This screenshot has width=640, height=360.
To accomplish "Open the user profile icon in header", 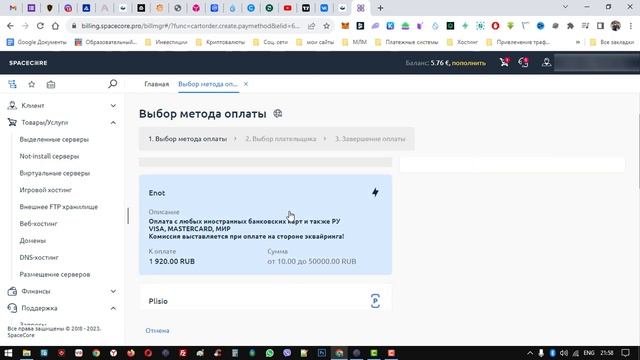I will (546, 62).
